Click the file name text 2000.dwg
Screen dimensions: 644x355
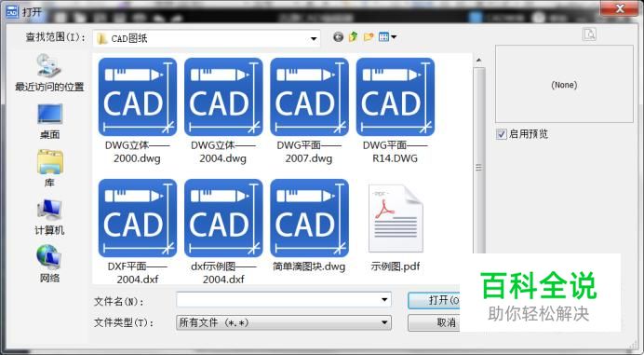(x=137, y=158)
